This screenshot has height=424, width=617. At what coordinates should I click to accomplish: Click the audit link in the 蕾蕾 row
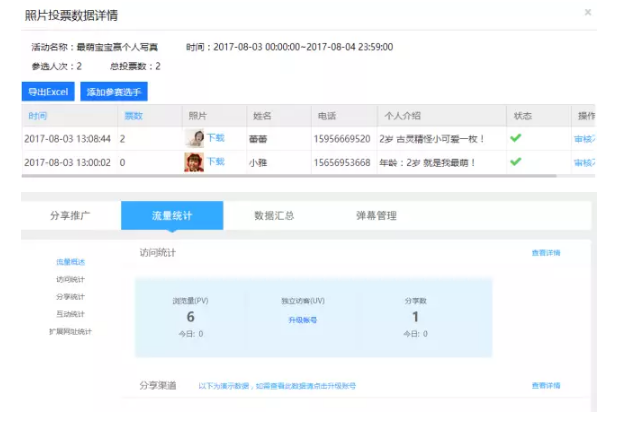(x=584, y=138)
